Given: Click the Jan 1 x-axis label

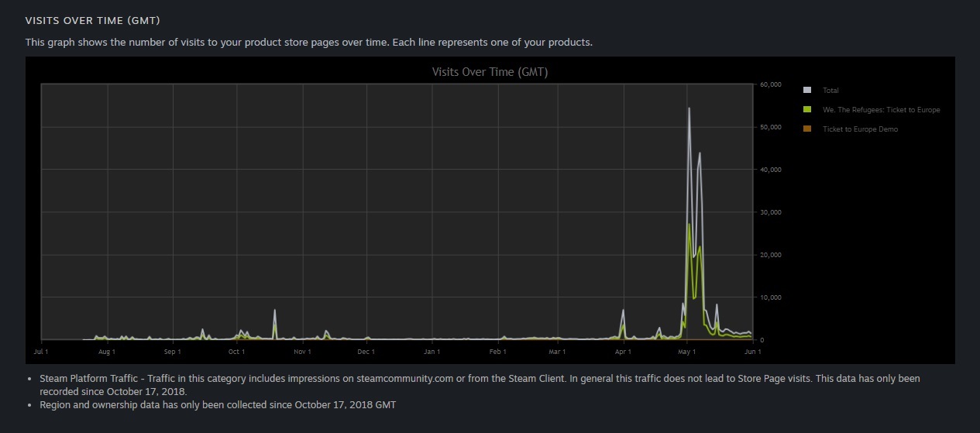Looking at the screenshot, I should (x=432, y=352).
